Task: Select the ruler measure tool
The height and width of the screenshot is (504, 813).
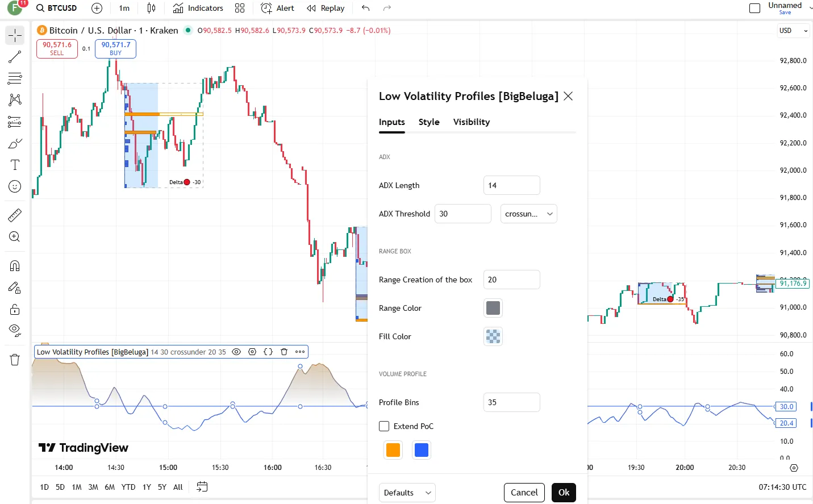Action: click(15, 215)
